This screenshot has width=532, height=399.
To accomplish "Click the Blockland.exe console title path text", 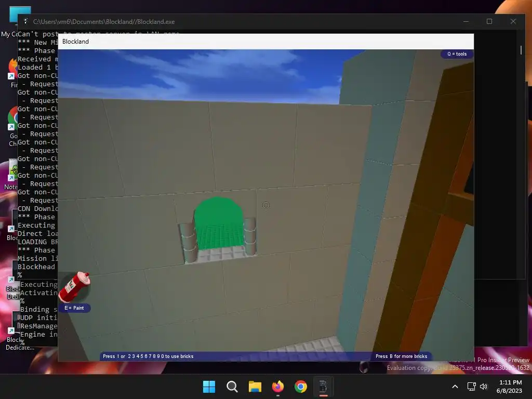I will 104,22.
